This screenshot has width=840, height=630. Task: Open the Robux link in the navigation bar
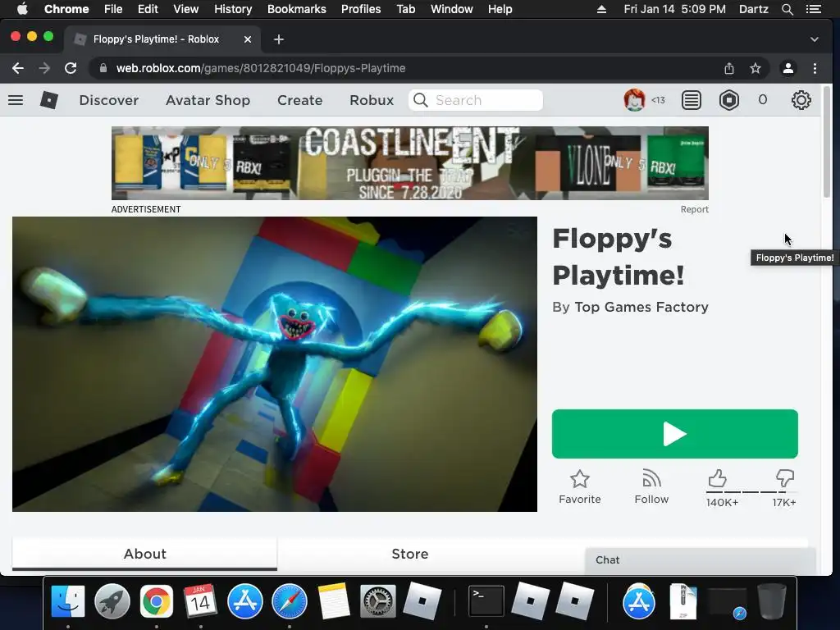coord(372,100)
